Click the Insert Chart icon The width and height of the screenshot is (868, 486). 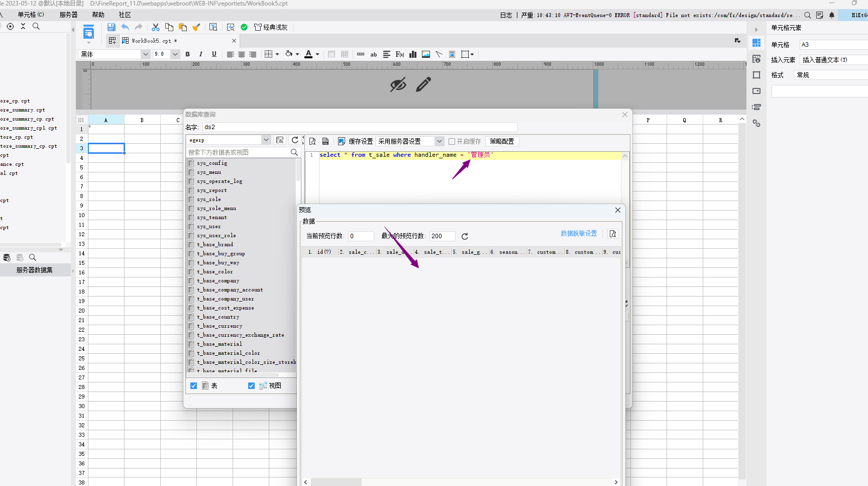[413, 54]
